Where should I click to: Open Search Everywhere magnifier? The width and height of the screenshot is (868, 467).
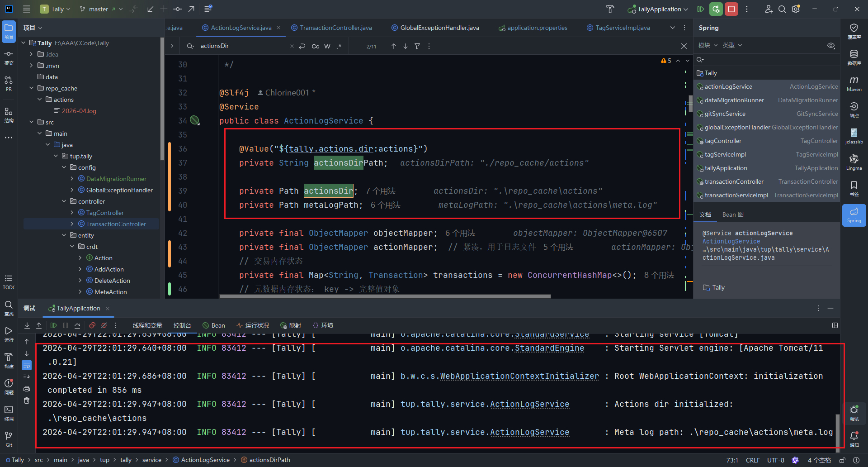[x=782, y=9]
